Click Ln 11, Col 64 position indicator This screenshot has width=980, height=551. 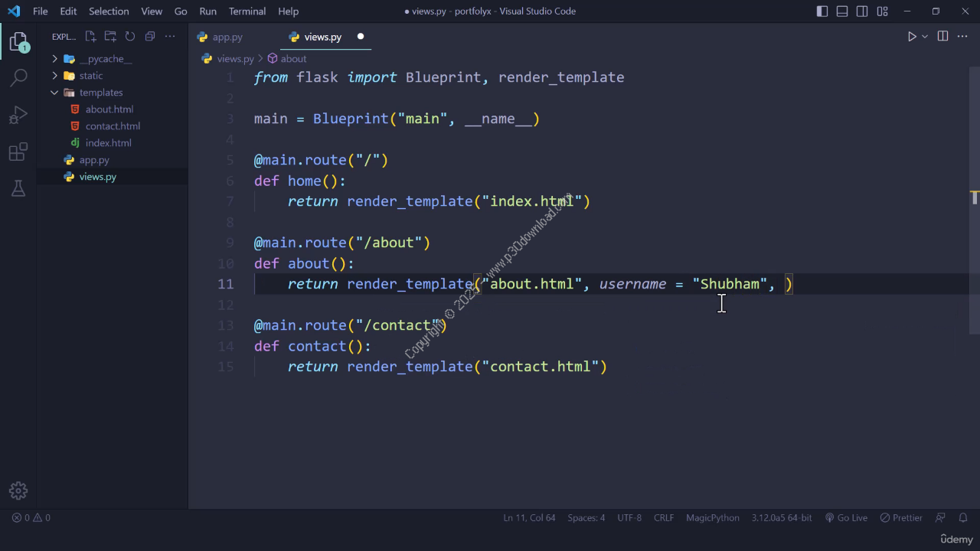tap(529, 518)
